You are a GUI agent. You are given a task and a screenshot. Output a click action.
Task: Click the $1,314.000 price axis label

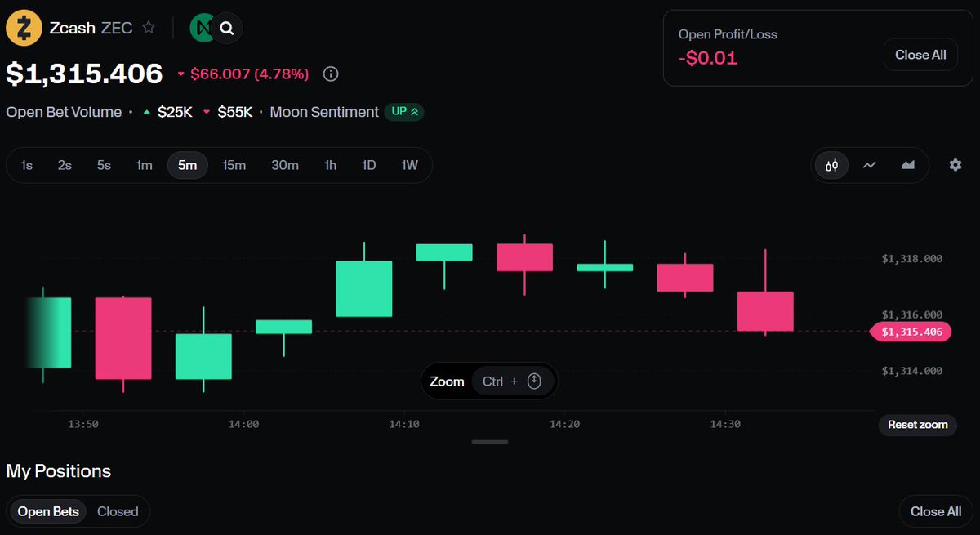pos(912,371)
